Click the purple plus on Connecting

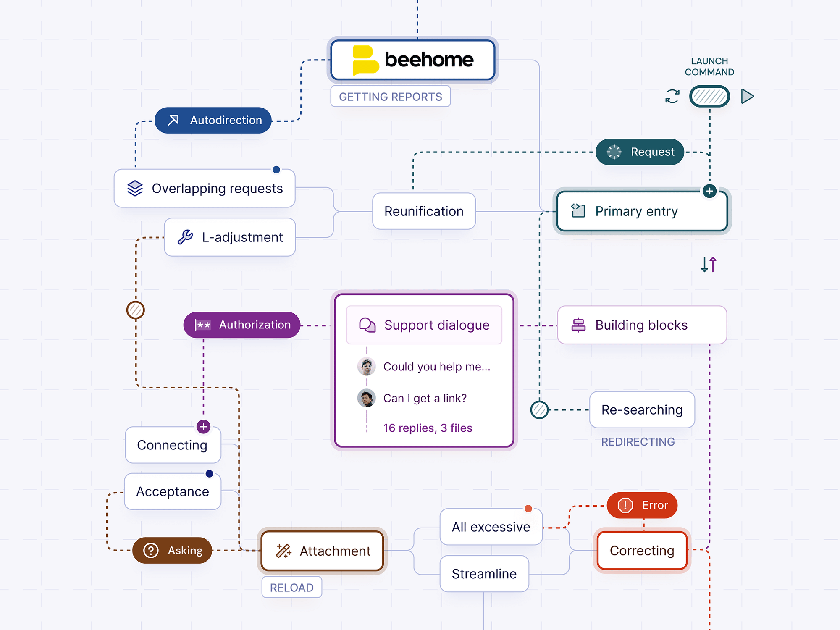204,427
